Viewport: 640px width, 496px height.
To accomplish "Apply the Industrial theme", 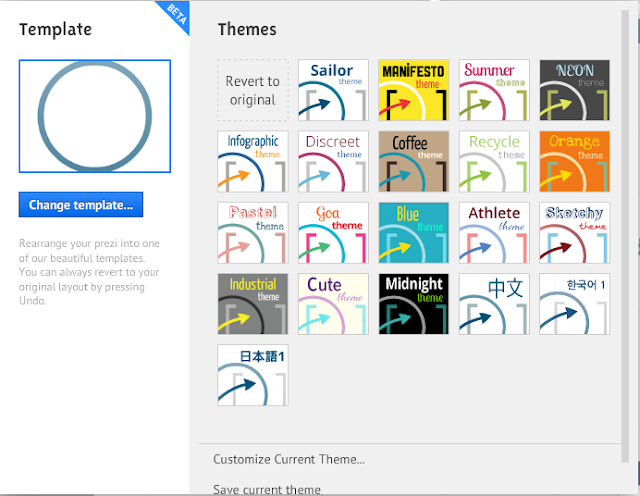I will click(253, 304).
